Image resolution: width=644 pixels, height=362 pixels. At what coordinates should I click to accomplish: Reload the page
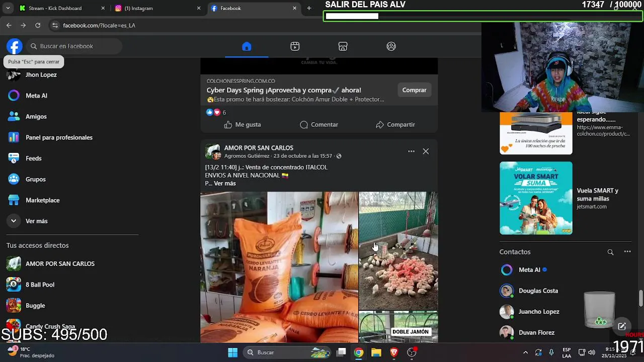38,25
